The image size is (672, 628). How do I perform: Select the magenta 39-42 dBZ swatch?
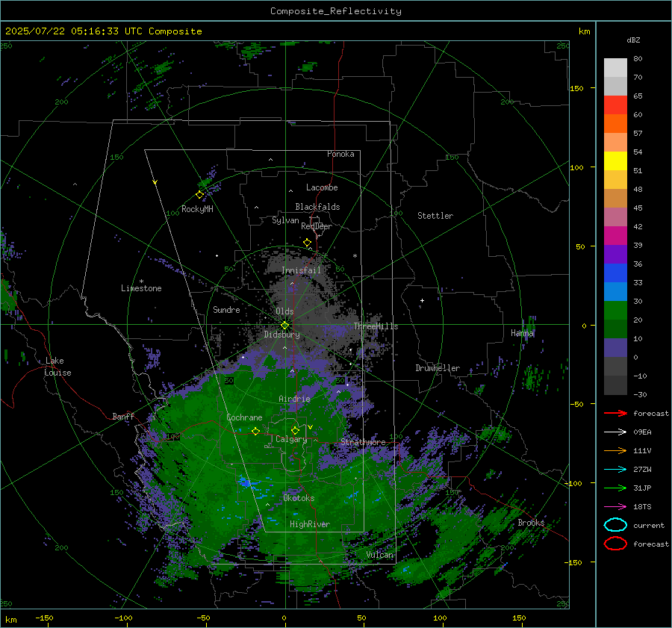pyautogui.click(x=615, y=236)
